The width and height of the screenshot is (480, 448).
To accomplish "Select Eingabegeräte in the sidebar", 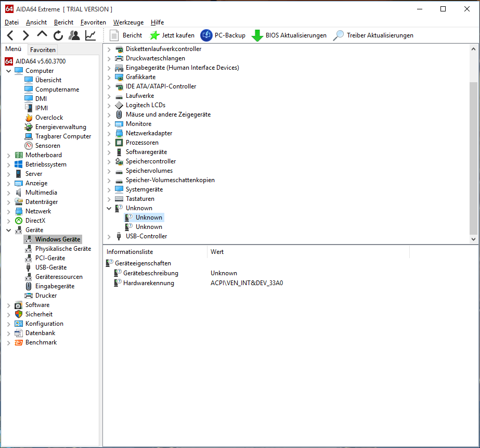I will point(55,286).
